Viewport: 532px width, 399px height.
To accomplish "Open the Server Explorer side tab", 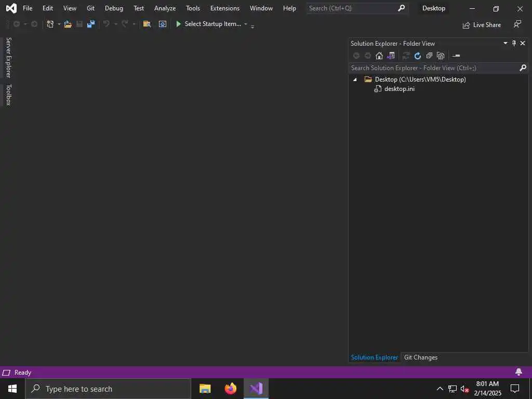I will (x=8, y=58).
